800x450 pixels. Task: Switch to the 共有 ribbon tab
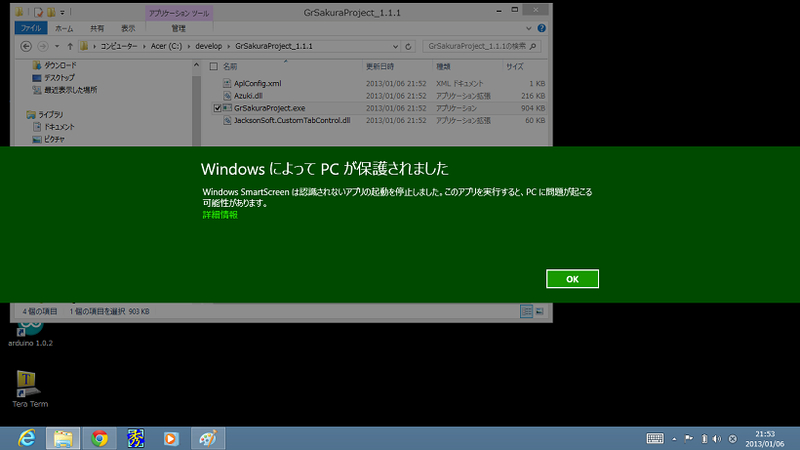tap(97, 28)
